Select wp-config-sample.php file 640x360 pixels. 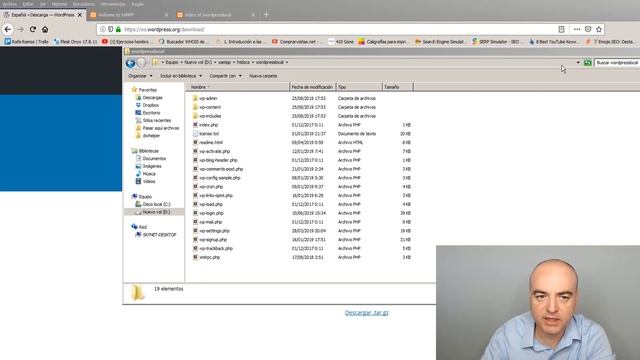tap(220, 178)
